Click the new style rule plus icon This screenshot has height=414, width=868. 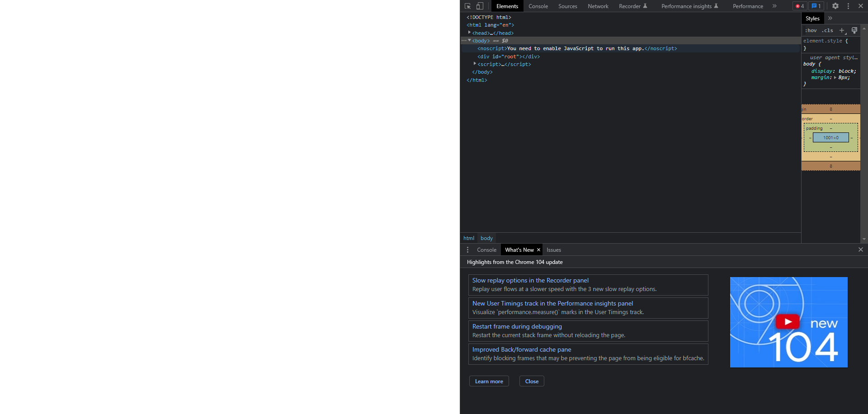[x=841, y=30]
